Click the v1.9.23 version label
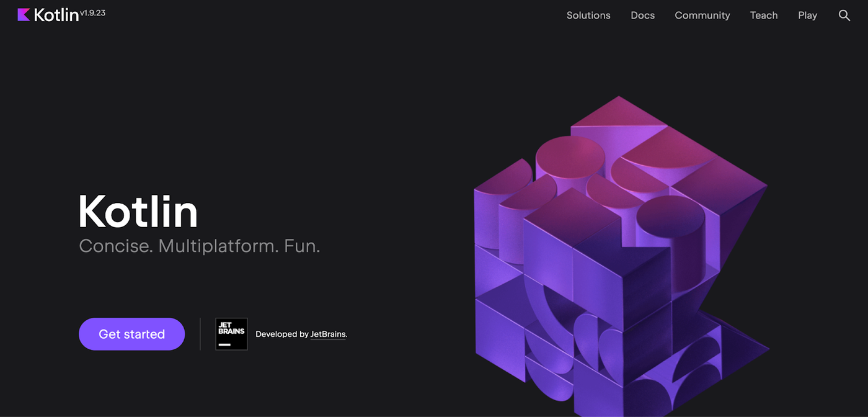 pos(93,12)
